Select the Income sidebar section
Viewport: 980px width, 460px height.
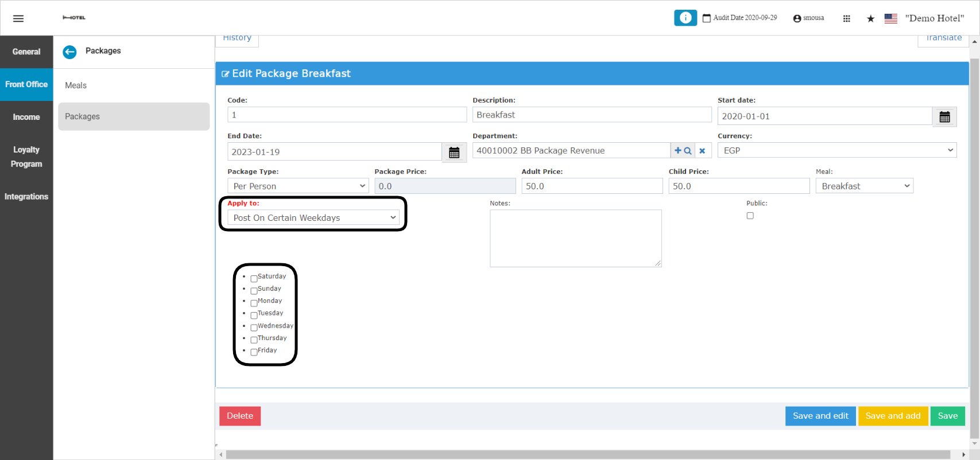pos(26,117)
